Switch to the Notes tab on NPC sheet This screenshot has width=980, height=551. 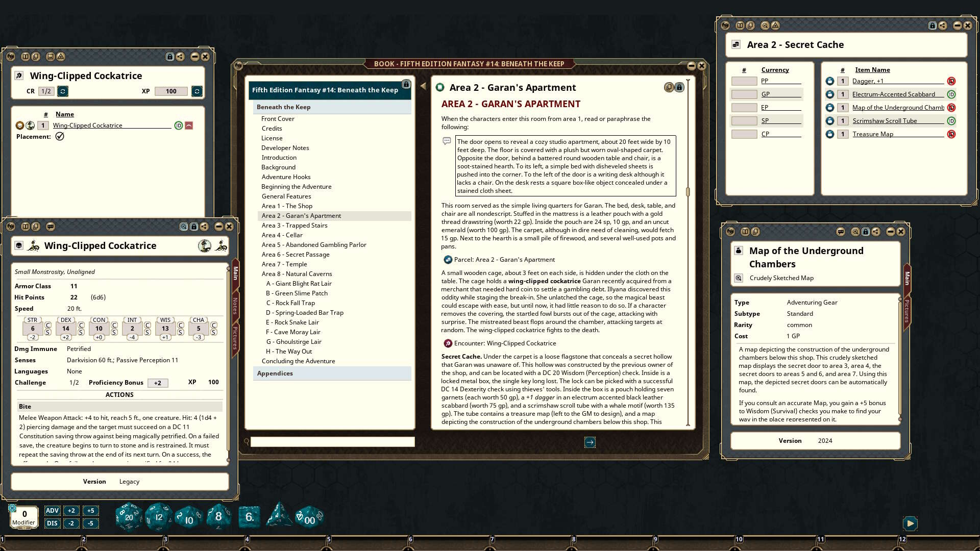pos(235,306)
